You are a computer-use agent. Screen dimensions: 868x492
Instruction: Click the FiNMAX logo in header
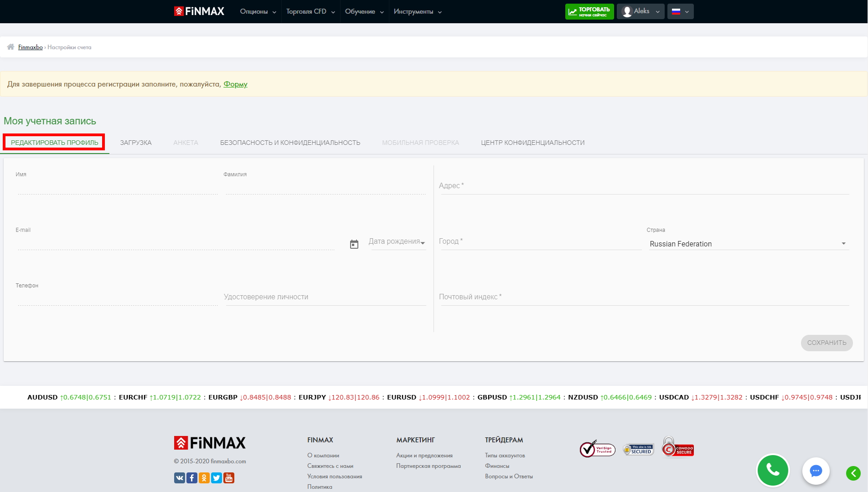click(x=199, y=11)
